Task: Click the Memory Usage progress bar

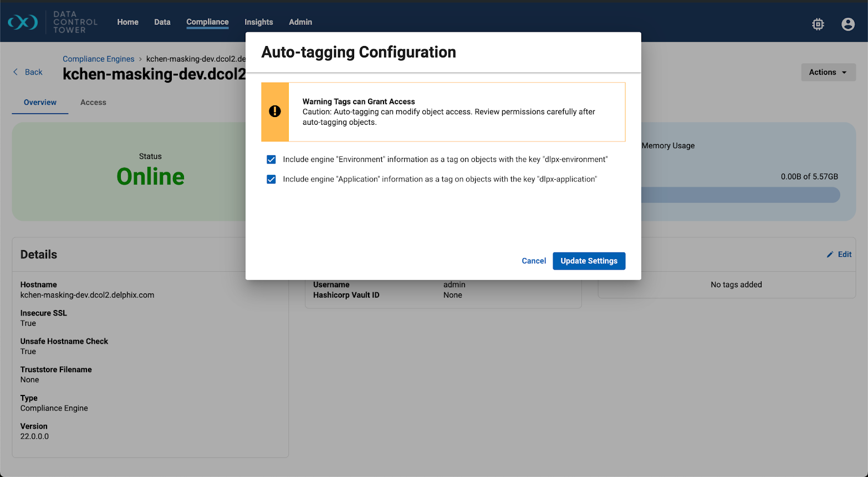Action: coord(740,195)
